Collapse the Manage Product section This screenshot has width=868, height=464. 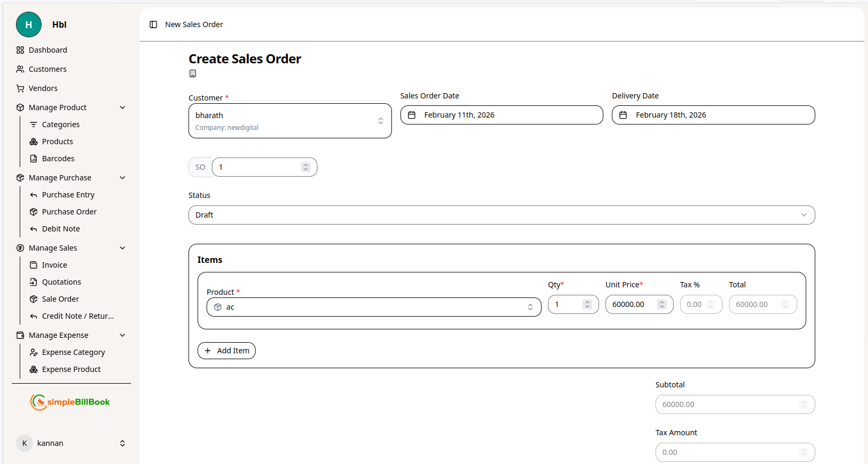(x=122, y=107)
